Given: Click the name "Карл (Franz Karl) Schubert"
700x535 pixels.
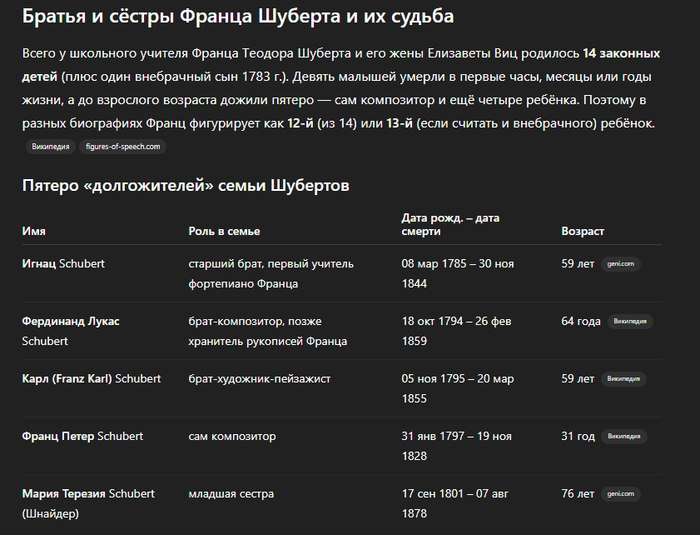Looking at the screenshot, I should (91, 379).
